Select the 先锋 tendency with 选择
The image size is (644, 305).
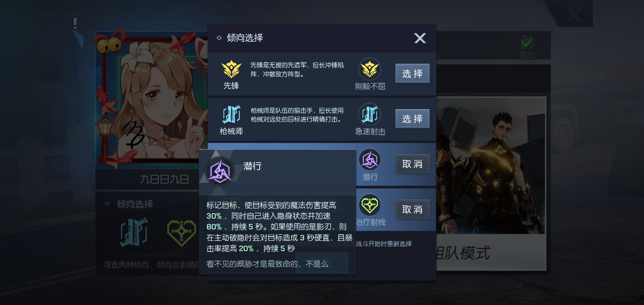coord(412,73)
